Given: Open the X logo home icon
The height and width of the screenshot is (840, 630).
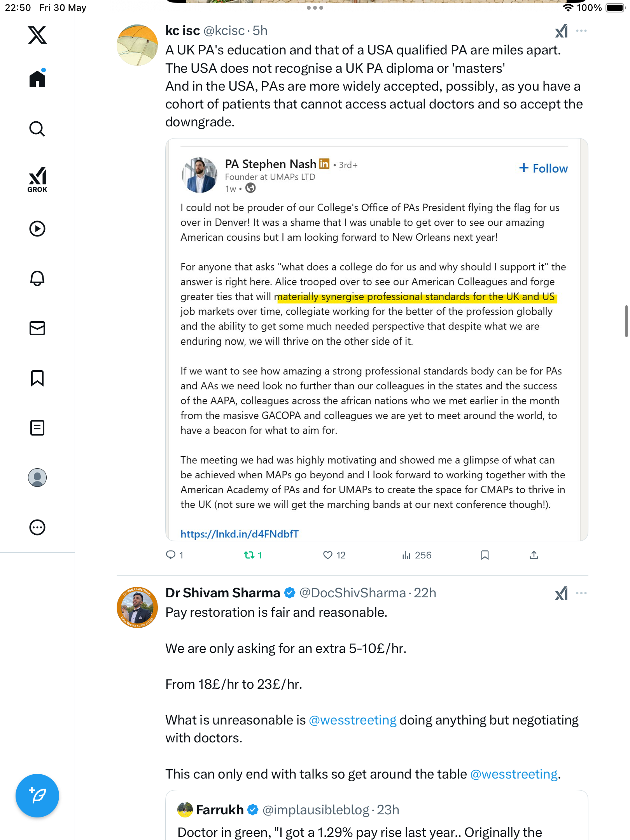Looking at the screenshot, I should [37, 35].
